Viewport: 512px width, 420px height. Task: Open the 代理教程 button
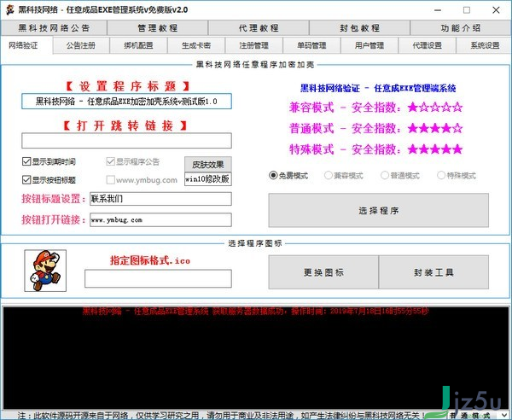[259, 28]
